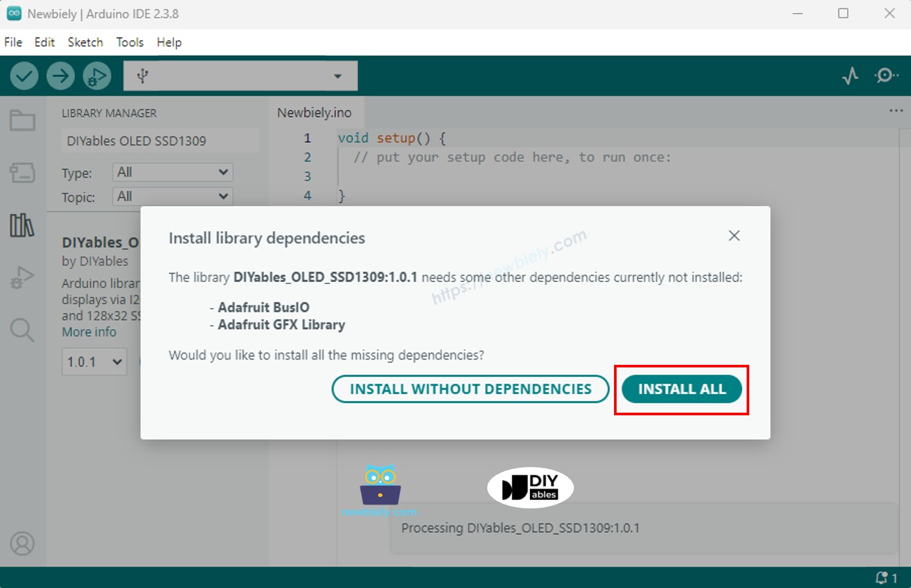Open the Topic filter dropdown
This screenshot has width=911, height=588.
[172, 196]
